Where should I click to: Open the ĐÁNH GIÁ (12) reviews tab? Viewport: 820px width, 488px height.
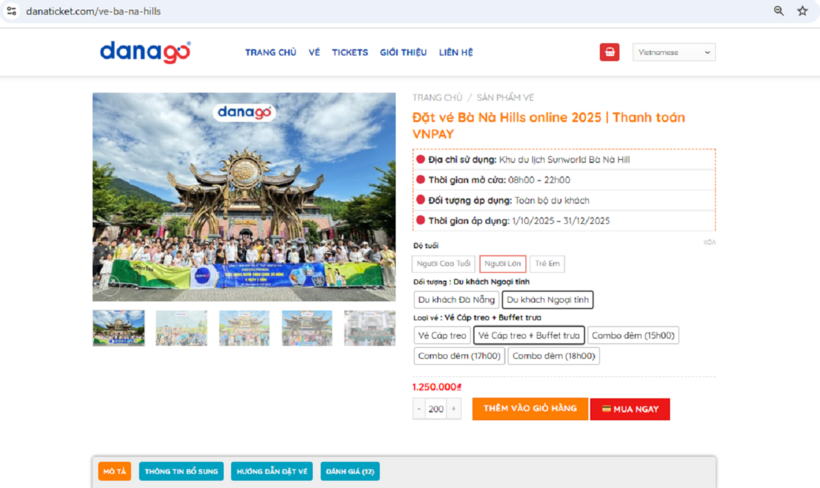[x=350, y=471]
